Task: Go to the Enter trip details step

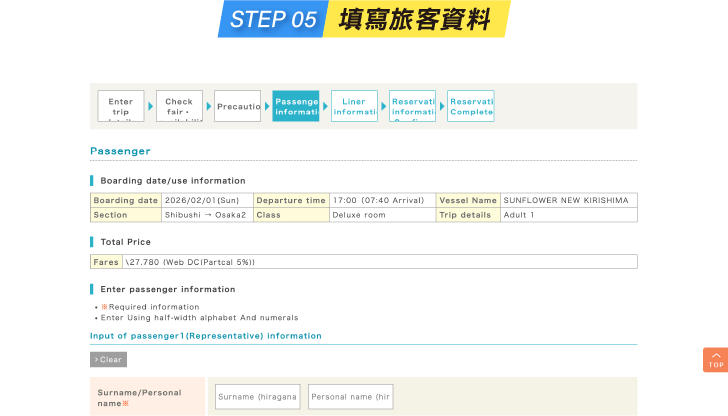Action: tap(121, 106)
